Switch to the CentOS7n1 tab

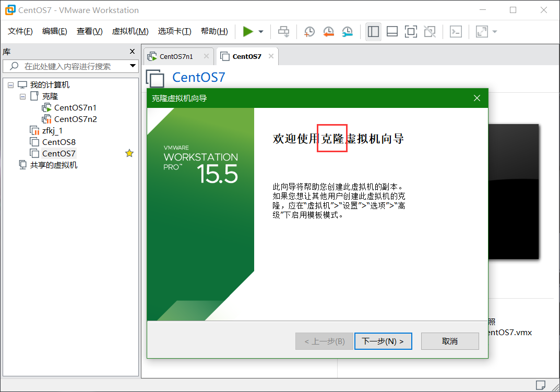[176, 56]
